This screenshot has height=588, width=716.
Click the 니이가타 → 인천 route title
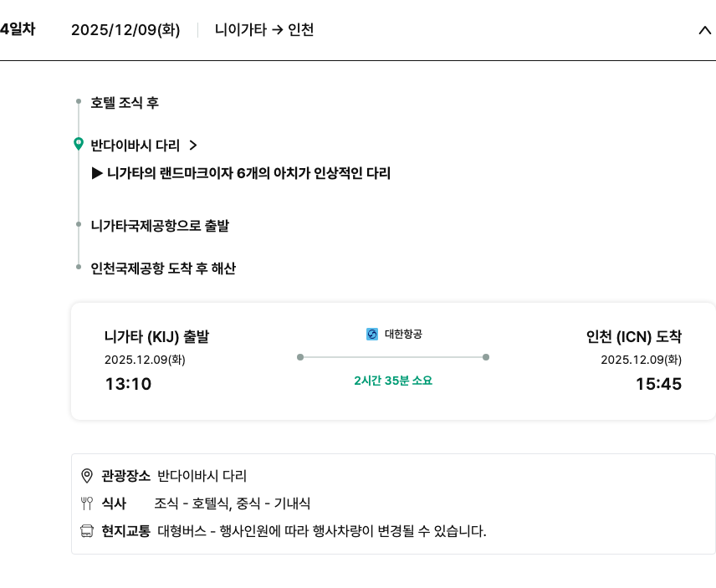(264, 30)
